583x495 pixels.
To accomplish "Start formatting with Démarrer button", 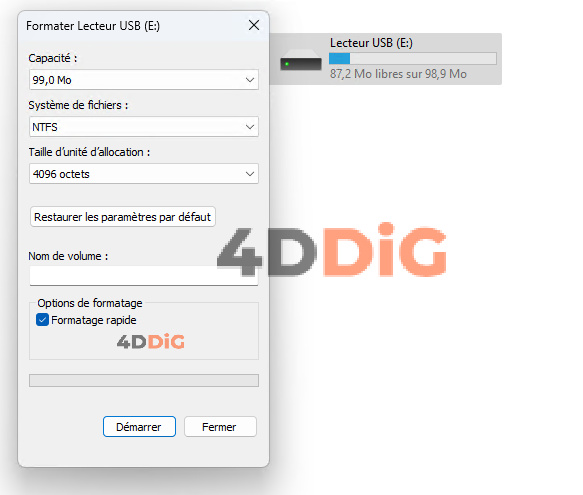I will [139, 427].
